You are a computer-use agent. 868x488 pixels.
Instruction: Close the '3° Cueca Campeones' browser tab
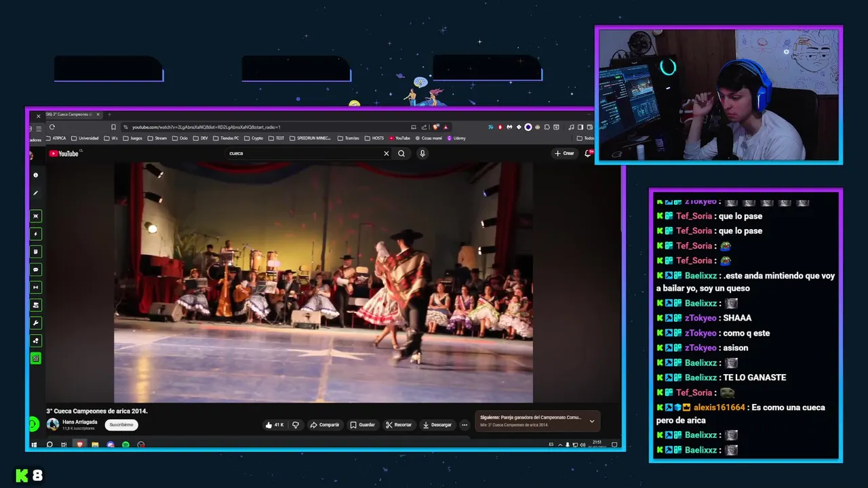[x=98, y=115]
